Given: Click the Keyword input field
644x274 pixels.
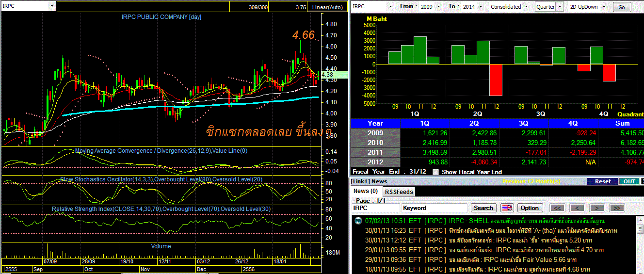Looking at the screenshot, I should [434, 208].
